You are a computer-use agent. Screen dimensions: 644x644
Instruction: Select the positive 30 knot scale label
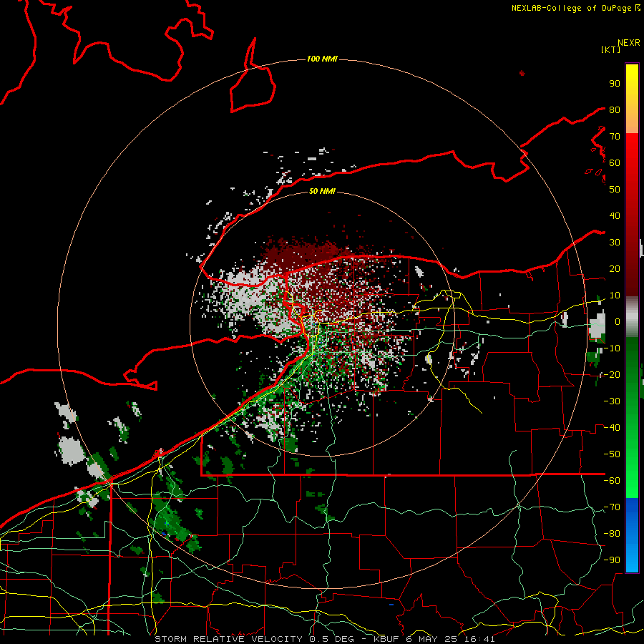[x=615, y=243]
